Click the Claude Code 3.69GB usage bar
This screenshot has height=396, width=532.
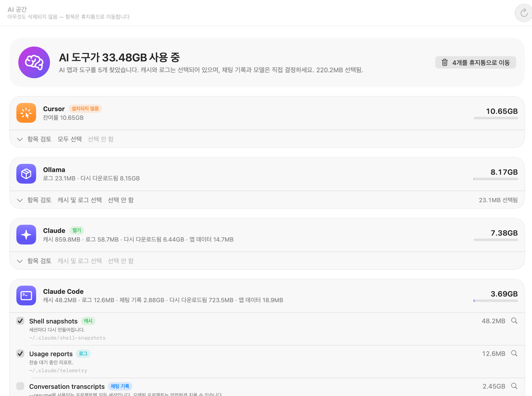coord(496,301)
